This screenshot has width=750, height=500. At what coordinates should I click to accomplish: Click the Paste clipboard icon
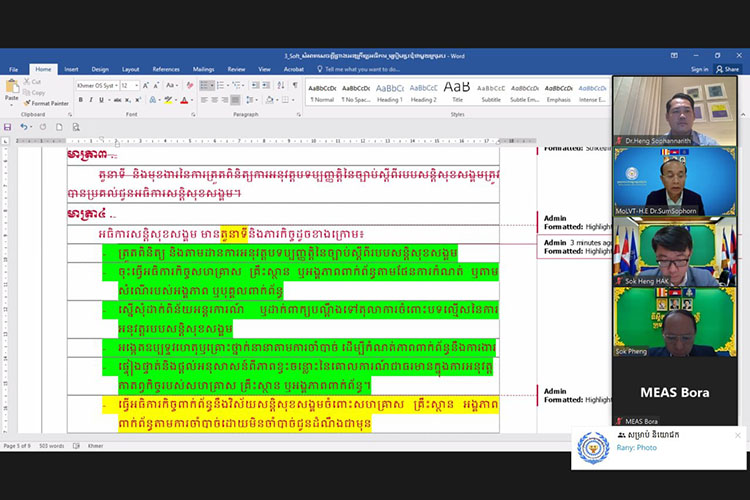(12, 87)
